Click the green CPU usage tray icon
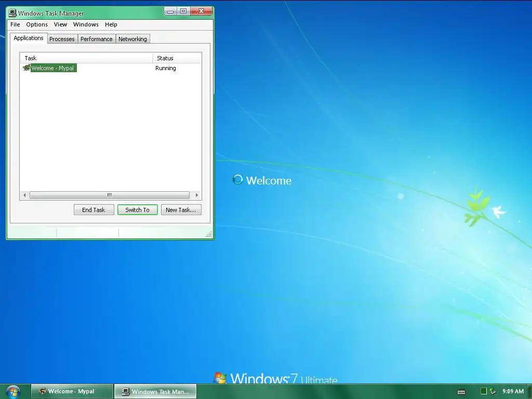Screen dimensions: 532x399 point(484,391)
